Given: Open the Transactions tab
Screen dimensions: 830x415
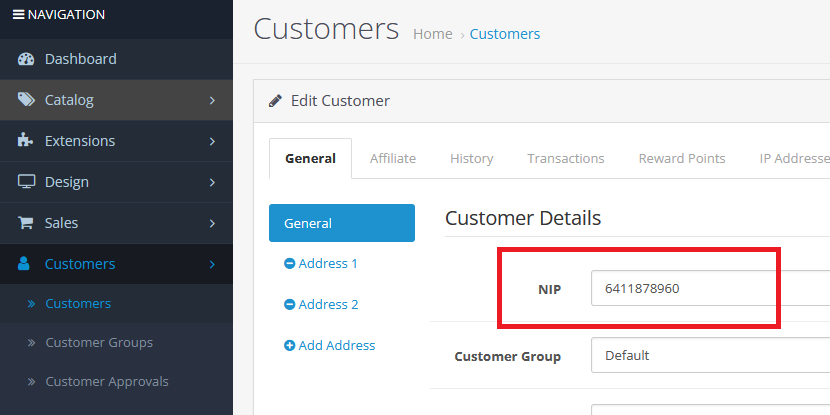Looking at the screenshot, I should pos(566,158).
